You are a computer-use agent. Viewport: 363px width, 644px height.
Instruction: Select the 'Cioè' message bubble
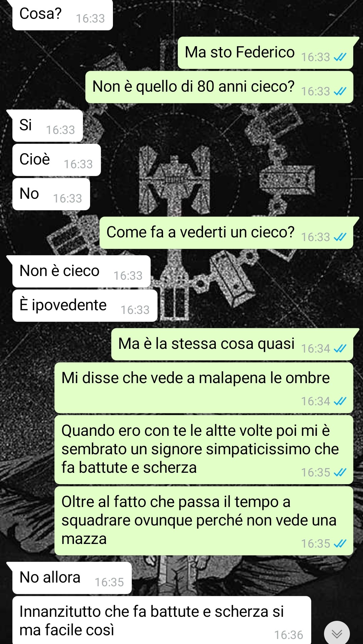pos(56,160)
